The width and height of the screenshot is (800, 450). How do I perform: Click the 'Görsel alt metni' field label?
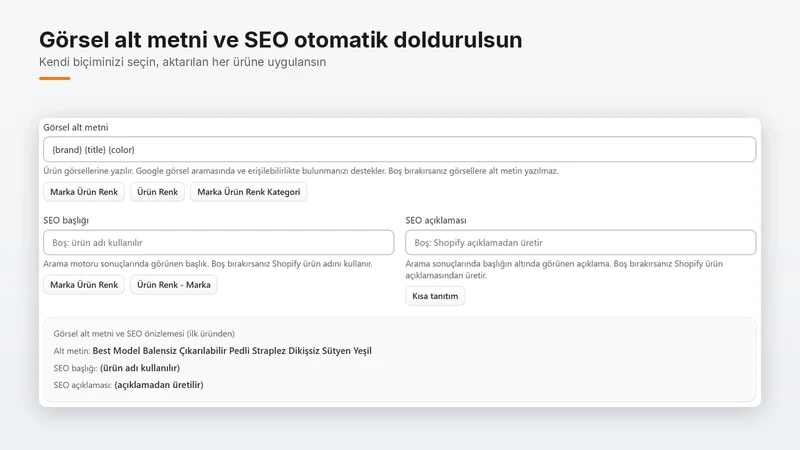[76, 127]
